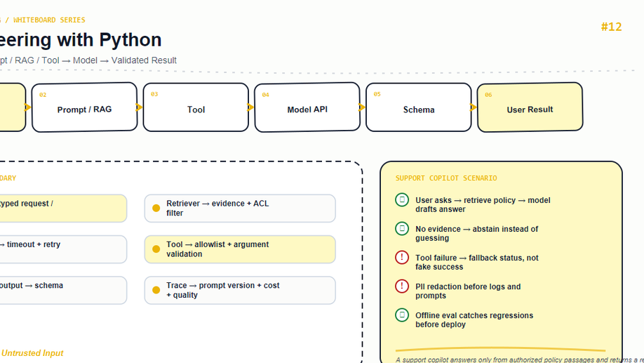Click SUPPORT COPILOT SCENARIO heading
Viewport: 644px width, 363px height.
[x=446, y=178]
